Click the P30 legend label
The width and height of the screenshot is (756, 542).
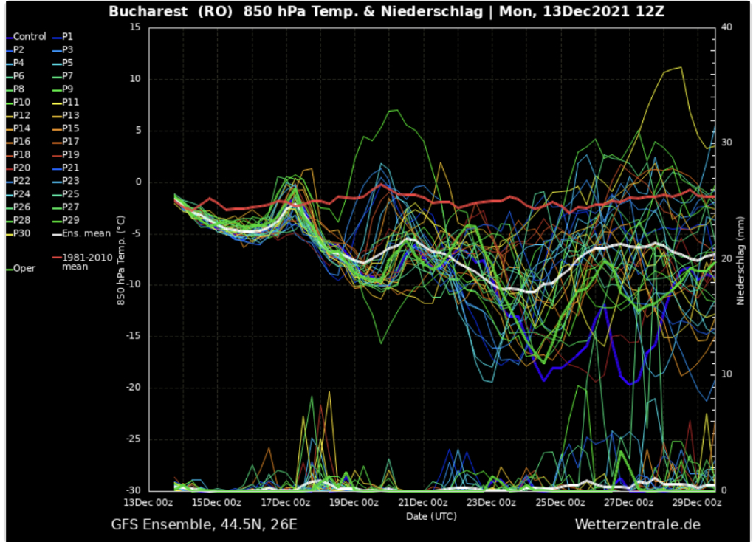pyautogui.click(x=21, y=233)
